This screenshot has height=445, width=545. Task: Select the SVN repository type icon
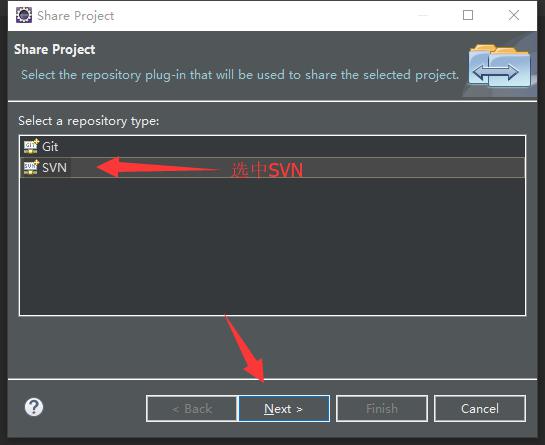(x=31, y=167)
